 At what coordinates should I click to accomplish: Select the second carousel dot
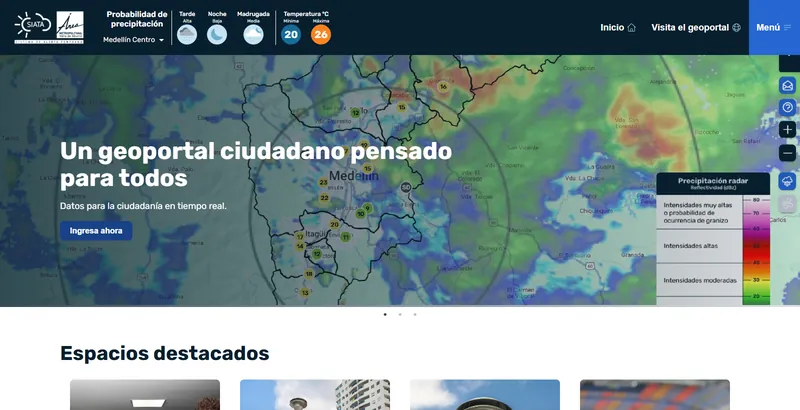click(x=400, y=314)
